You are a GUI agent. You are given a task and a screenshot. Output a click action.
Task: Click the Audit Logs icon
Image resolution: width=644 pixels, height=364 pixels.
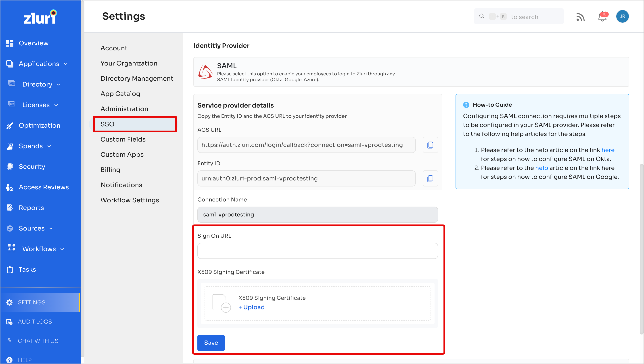10,322
